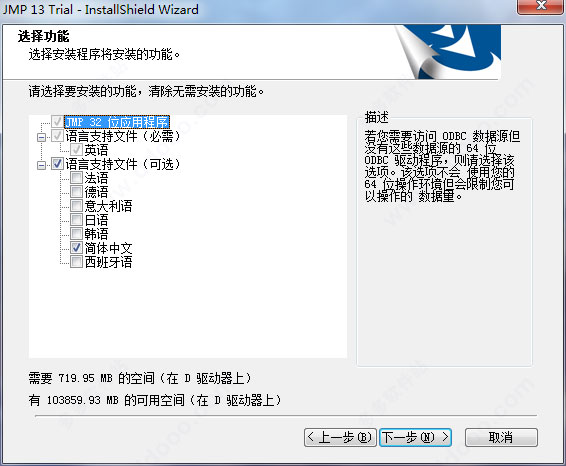Check the 法语 language checkbox
This screenshot has height=466, width=566.
click(x=76, y=178)
